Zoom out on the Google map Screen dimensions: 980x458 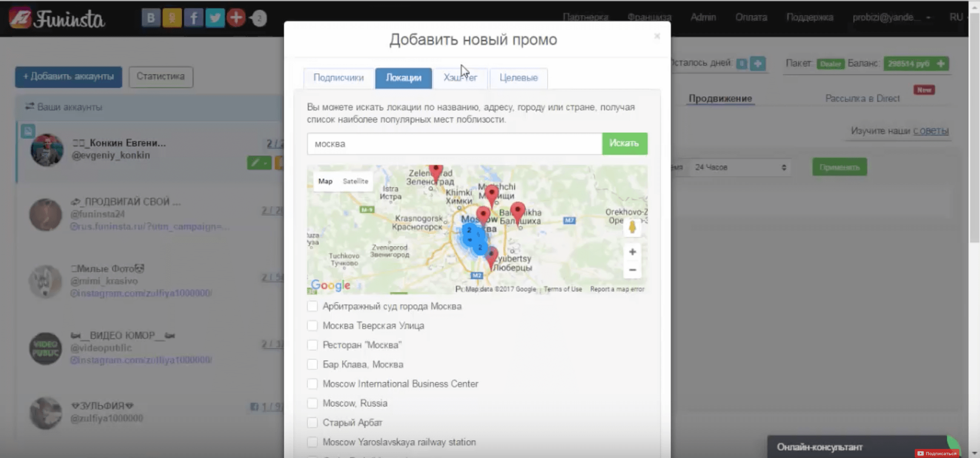pos(632,270)
